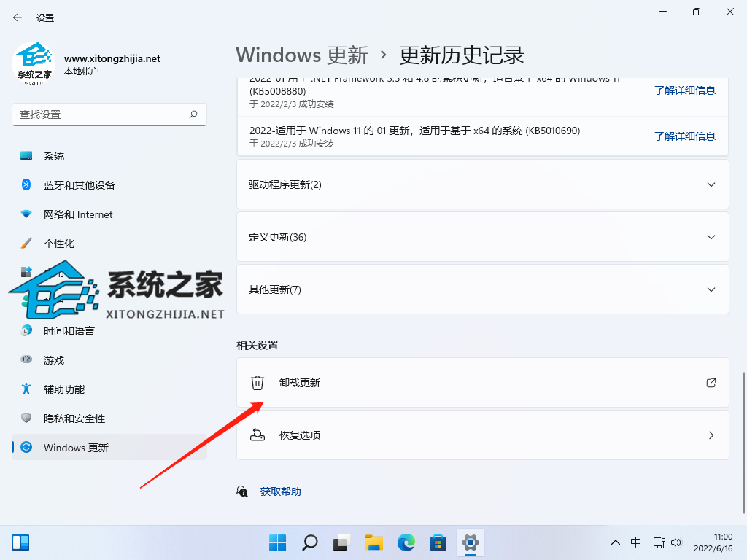Expand 定义更新(36) section
This screenshot has height=560, width=747.
click(x=483, y=237)
